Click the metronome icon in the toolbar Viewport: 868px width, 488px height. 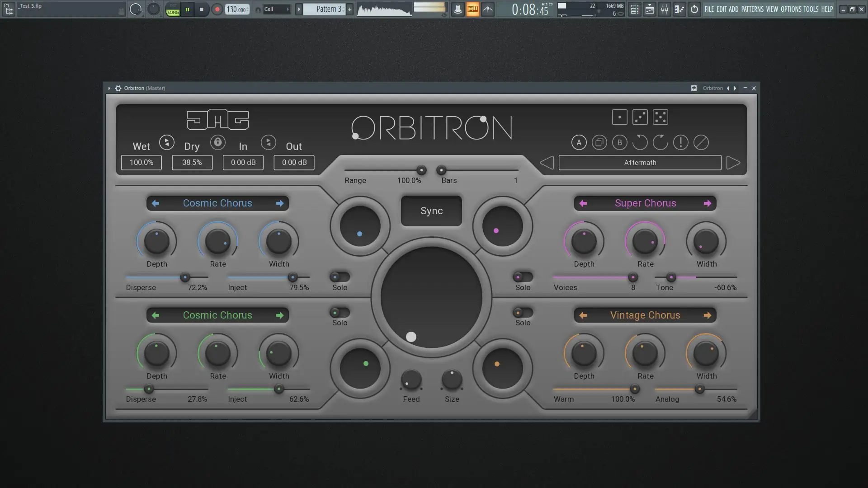pos(458,9)
